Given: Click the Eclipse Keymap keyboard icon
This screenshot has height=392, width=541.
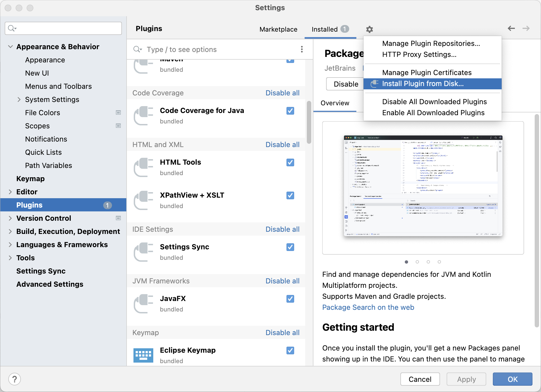Looking at the screenshot, I should coord(143,355).
